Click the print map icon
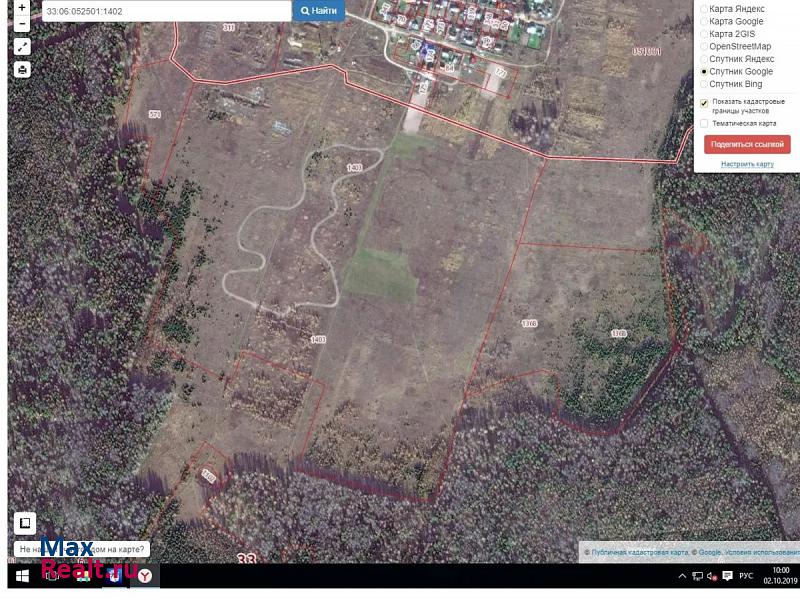Image resolution: width=800 pixels, height=607 pixels. pyautogui.click(x=22, y=70)
